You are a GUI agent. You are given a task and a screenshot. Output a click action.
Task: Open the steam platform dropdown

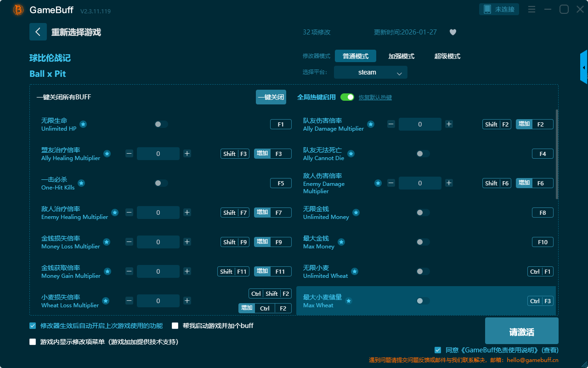pyautogui.click(x=370, y=72)
